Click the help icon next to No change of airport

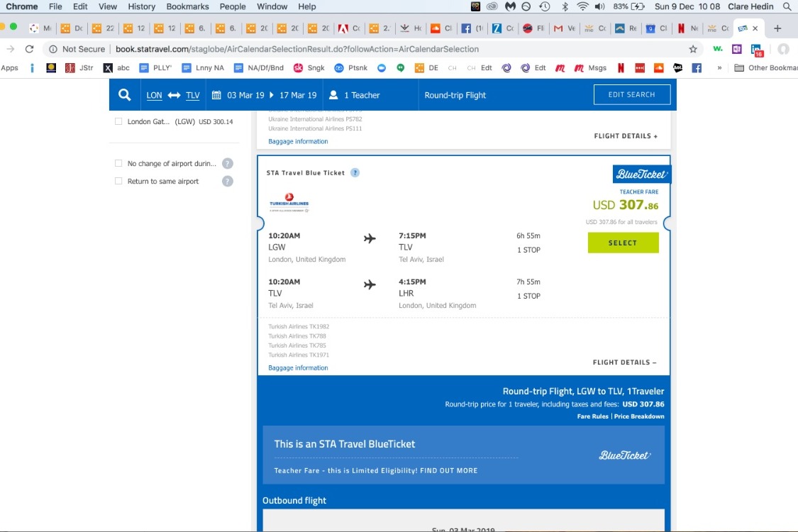click(x=228, y=163)
